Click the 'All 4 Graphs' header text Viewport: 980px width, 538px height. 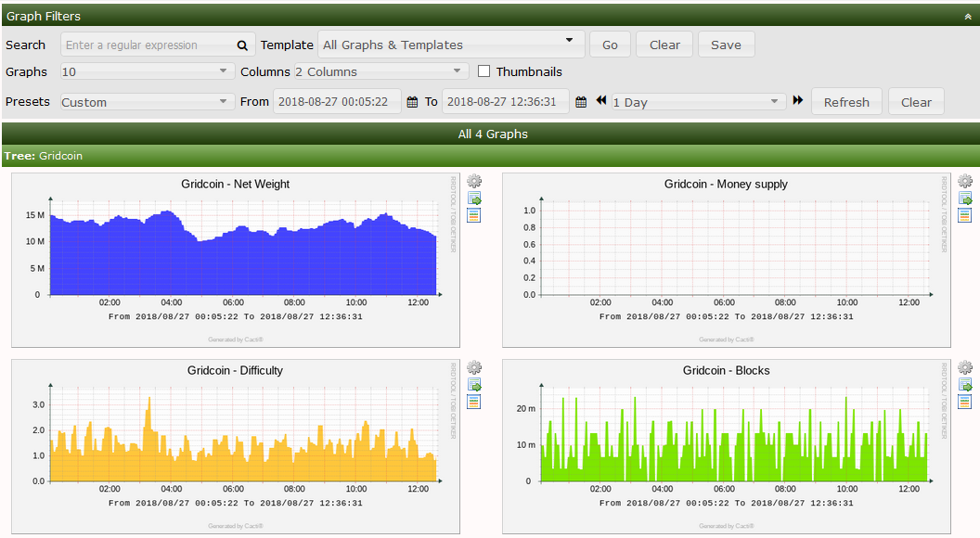click(x=493, y=134)
